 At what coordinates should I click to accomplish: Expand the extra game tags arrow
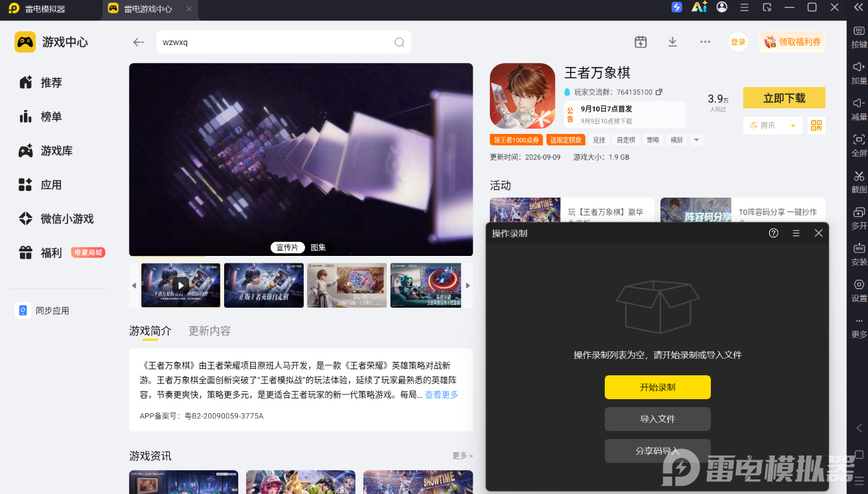point(696,140)
